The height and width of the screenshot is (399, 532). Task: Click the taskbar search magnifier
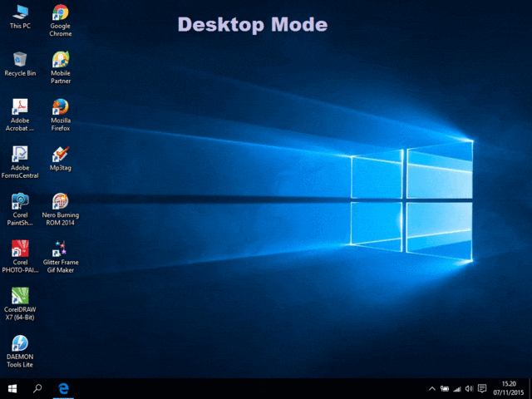coord(37,388)
